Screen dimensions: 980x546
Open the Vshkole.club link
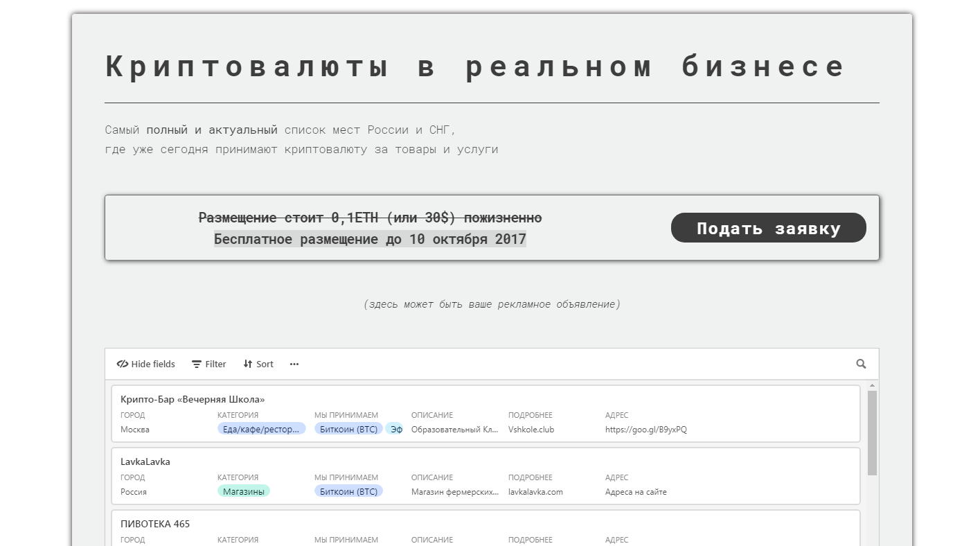[x=531, y=429]
